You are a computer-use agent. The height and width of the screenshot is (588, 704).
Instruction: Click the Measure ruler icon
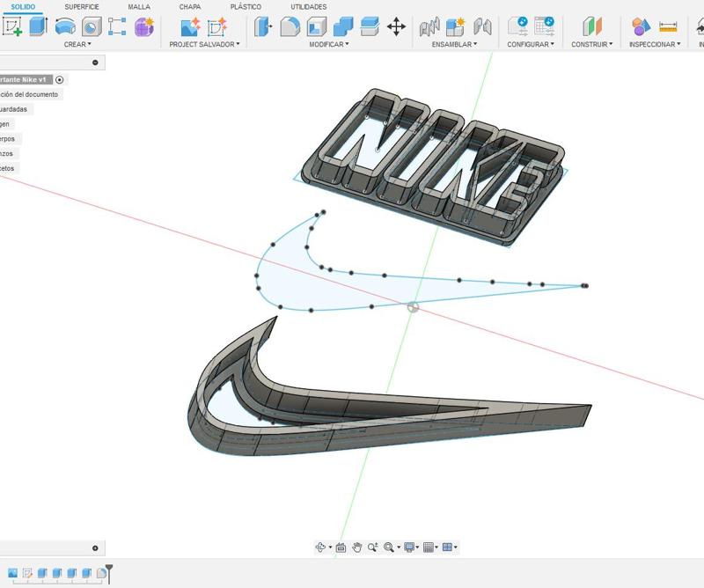point(668,26)
